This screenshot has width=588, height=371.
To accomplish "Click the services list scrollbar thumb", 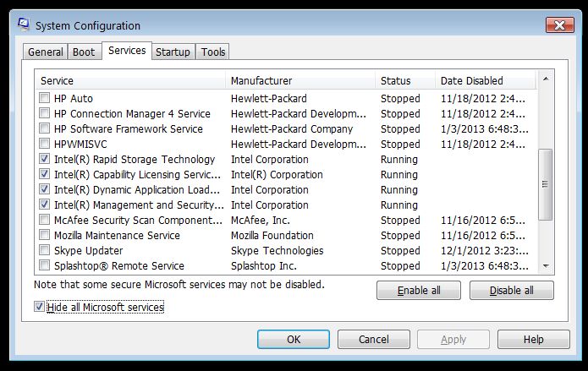I will click(x=546, y=184).
